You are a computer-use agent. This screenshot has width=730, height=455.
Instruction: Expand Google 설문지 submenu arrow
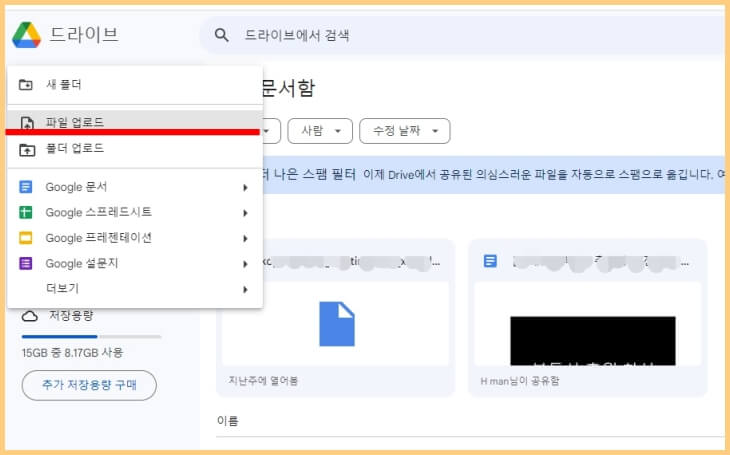pyautogui.click(x=245, y=265)
